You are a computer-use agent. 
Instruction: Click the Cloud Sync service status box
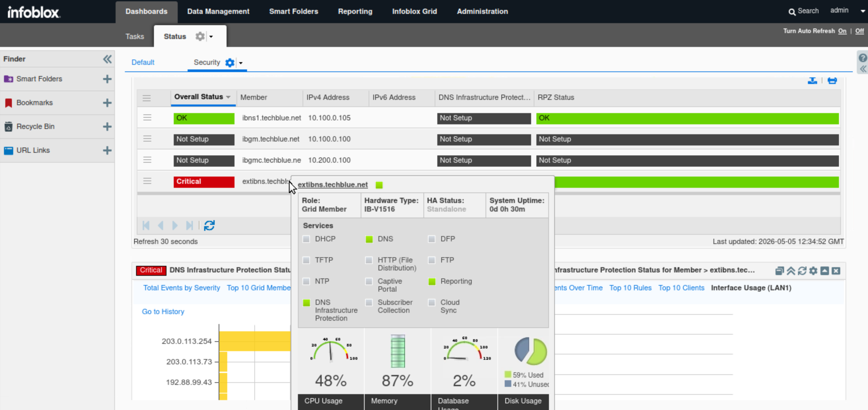pos(432,303)
